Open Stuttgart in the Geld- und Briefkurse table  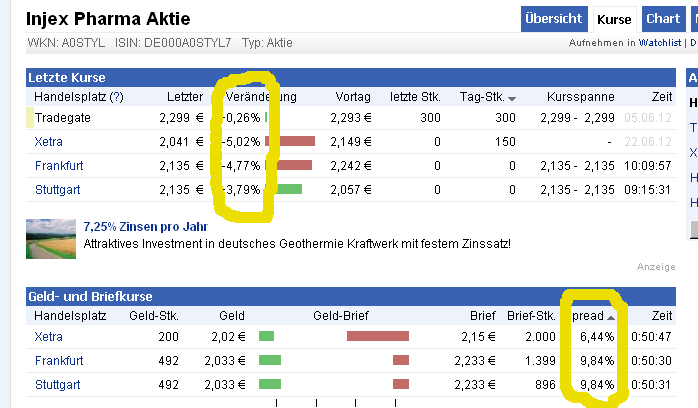click(x=57, y=384)
